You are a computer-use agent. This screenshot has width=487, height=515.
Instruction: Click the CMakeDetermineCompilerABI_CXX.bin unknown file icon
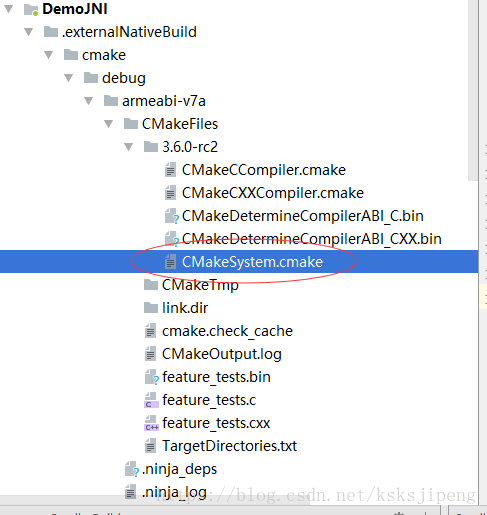click(x=172, y=239)
